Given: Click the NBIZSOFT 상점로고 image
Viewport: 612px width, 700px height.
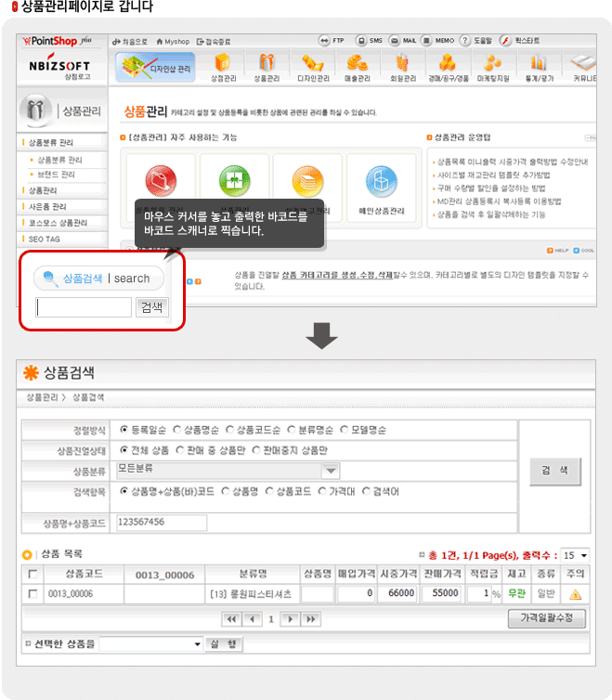Looking at the screenshot, I should click(x=59, y=66).
